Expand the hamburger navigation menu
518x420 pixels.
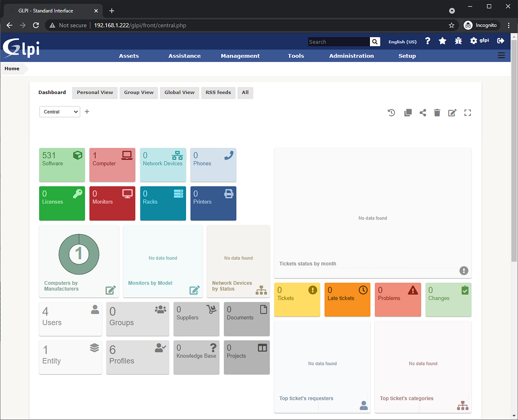pyautogui.click(x=501, y=55)
